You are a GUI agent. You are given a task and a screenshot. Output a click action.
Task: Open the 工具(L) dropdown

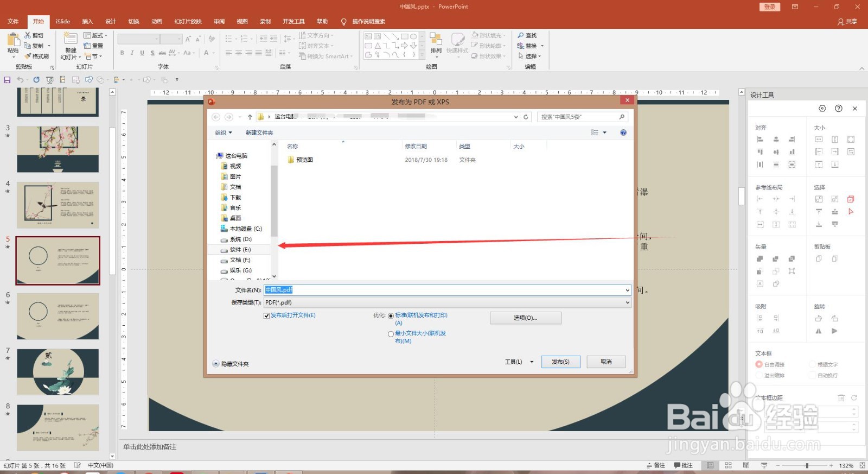coord(519,362)
